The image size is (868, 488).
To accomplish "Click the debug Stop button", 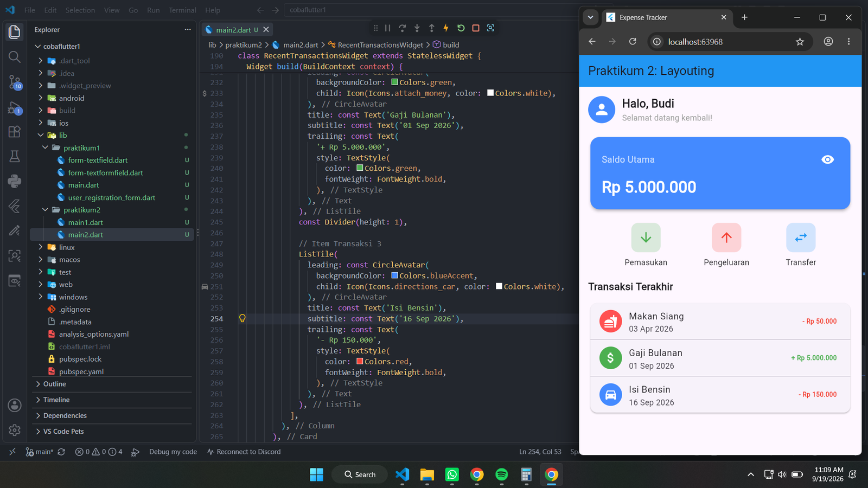I will point(475,28).
